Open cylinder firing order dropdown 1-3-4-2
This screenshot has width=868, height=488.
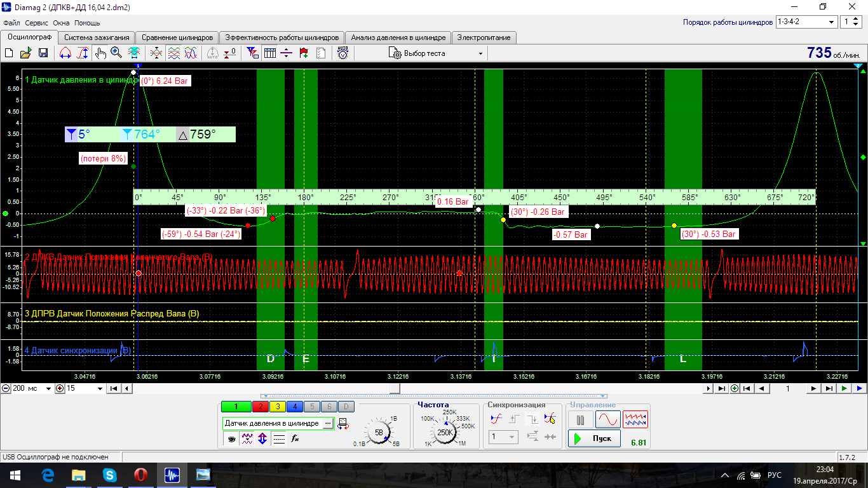click(806, 22)
